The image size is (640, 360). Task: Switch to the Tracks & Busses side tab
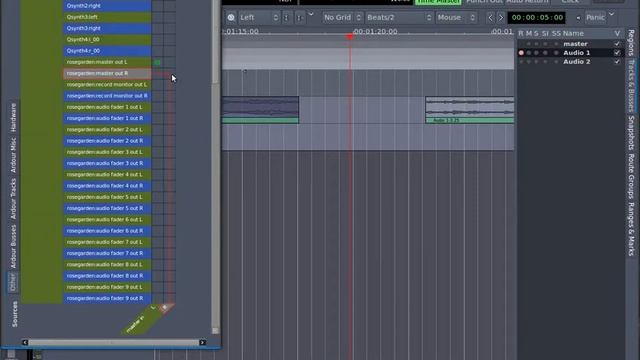pos(631,86)
